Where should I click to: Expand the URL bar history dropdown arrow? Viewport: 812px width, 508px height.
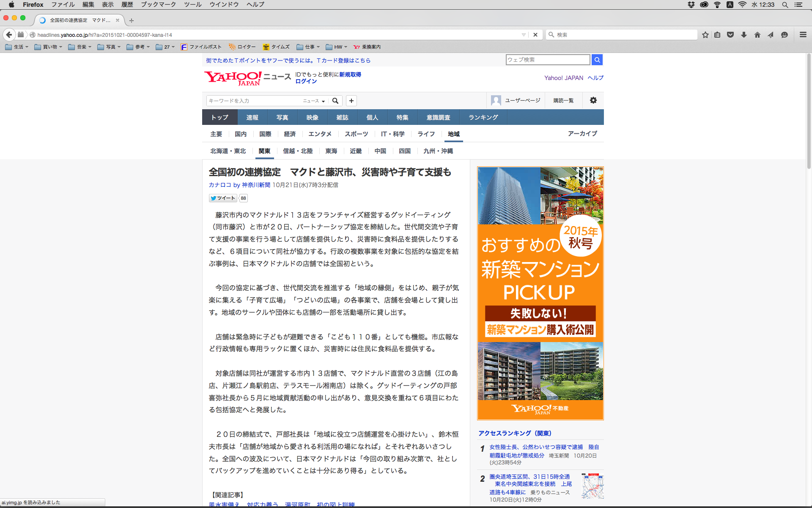click(524, 35)
